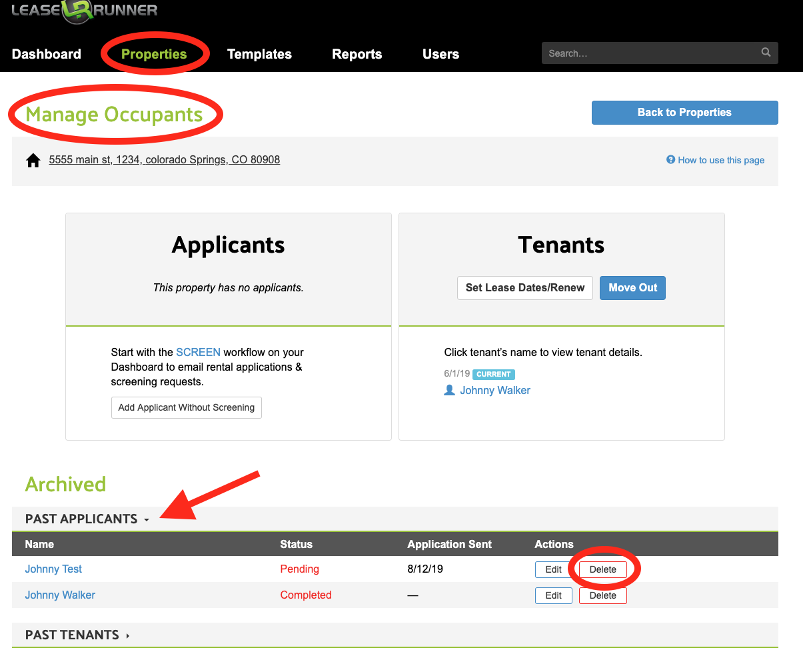Click the question mark help icon
The image size is (803, 672).
tap(670, 160)
